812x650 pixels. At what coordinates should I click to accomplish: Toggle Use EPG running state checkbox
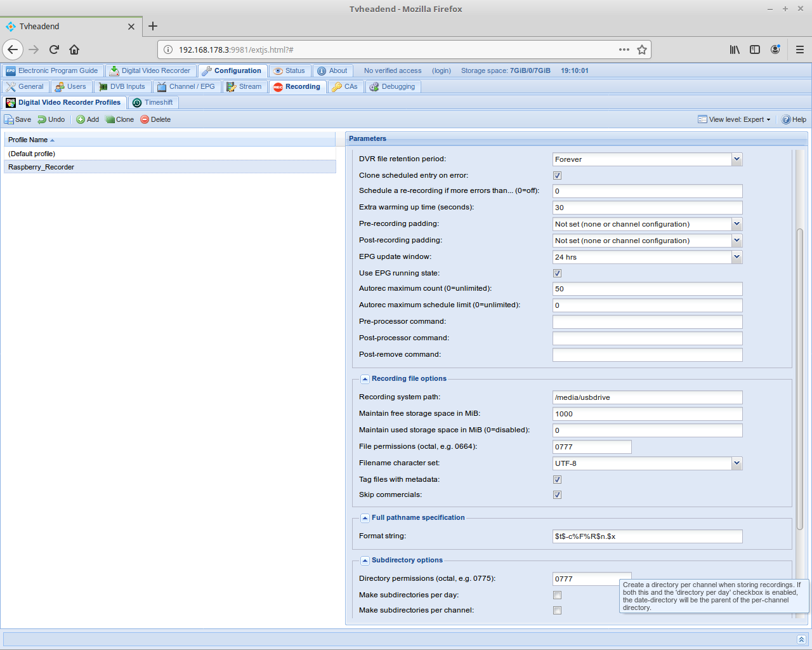tap(557, 273)
